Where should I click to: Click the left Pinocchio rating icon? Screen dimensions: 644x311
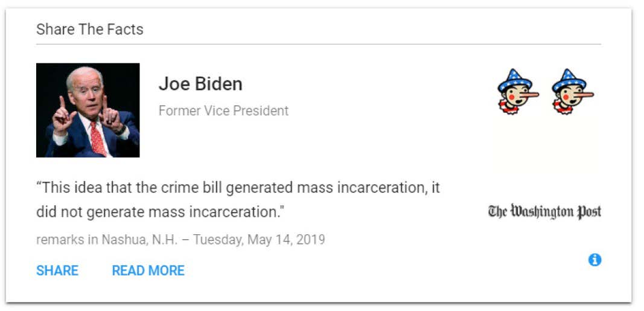coord(517,92)
